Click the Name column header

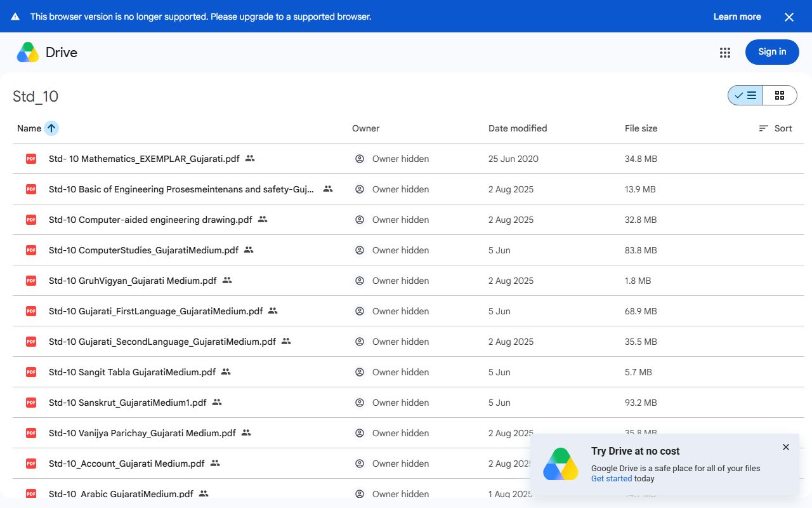[29, 128]
